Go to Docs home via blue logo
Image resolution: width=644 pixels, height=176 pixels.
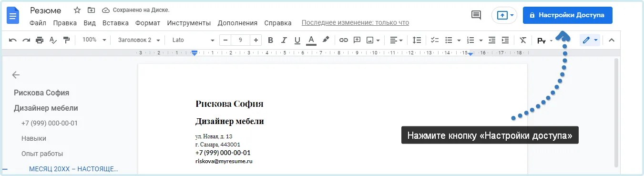[13, 16]
